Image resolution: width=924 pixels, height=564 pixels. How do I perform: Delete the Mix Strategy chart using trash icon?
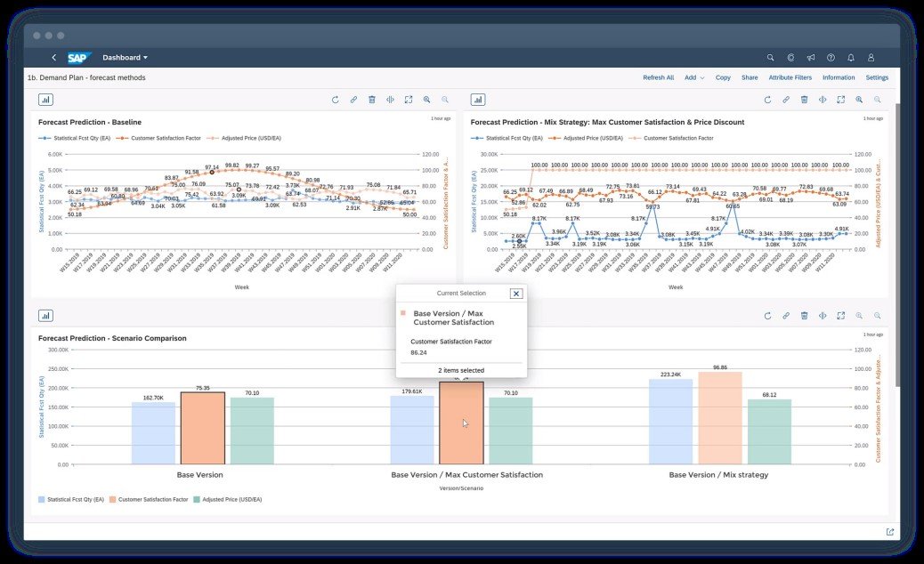(804, 100)
